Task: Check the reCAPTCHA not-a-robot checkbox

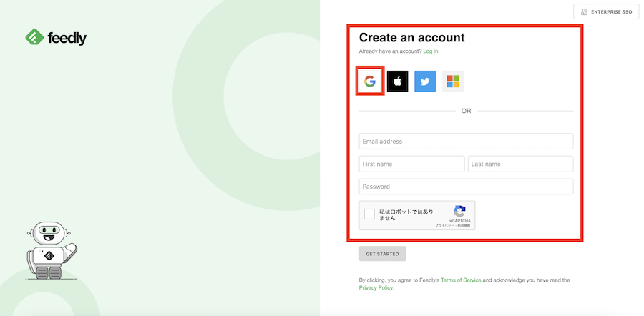Action: pyautogui.click(x=369, y=214)
